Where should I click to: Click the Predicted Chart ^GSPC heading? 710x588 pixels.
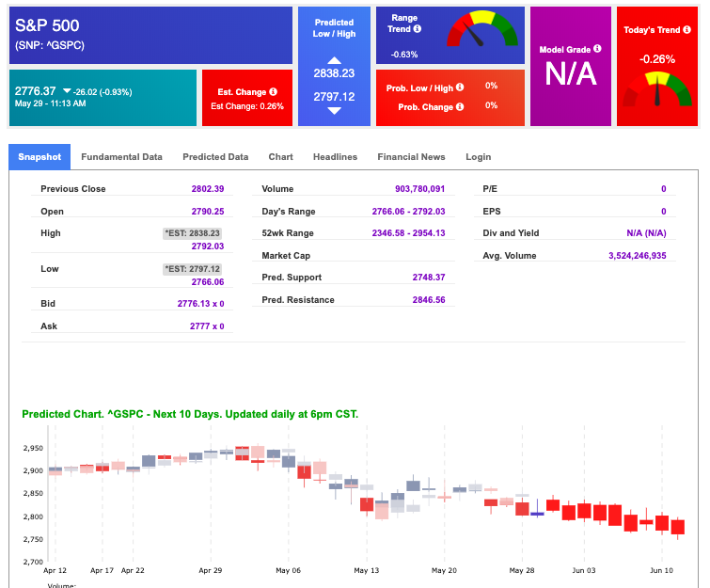click(x=190, y=414)
